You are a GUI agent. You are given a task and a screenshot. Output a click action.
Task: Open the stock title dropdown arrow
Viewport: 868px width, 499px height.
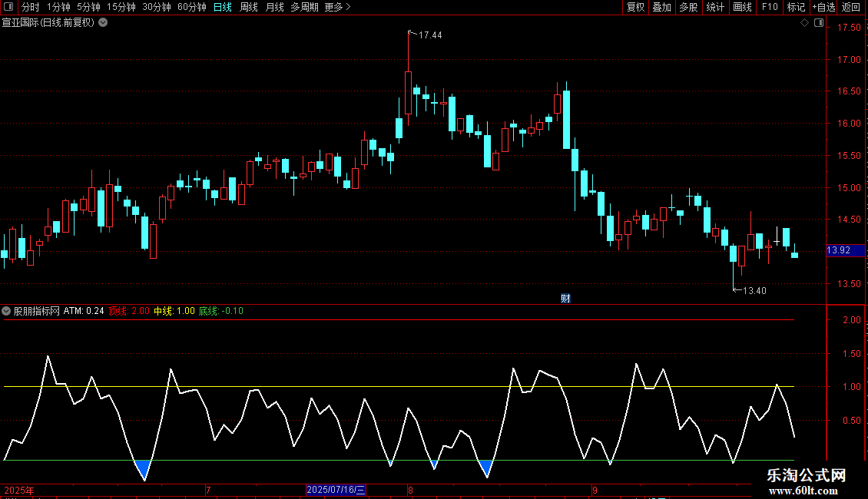point(103,23)
